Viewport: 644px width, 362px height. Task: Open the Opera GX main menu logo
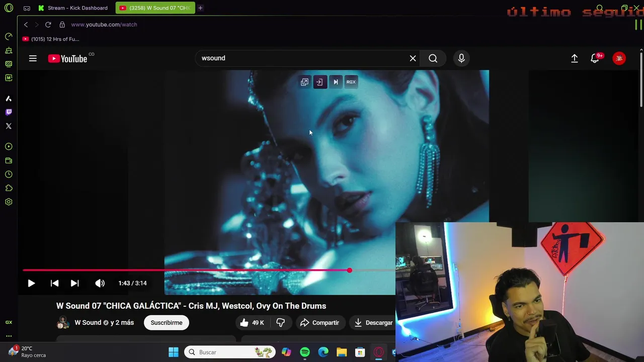9,8
